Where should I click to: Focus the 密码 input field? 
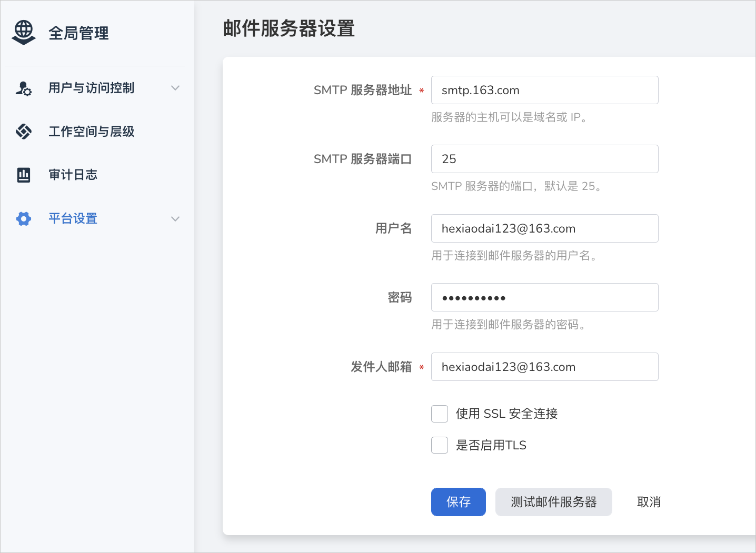[545, 297]
